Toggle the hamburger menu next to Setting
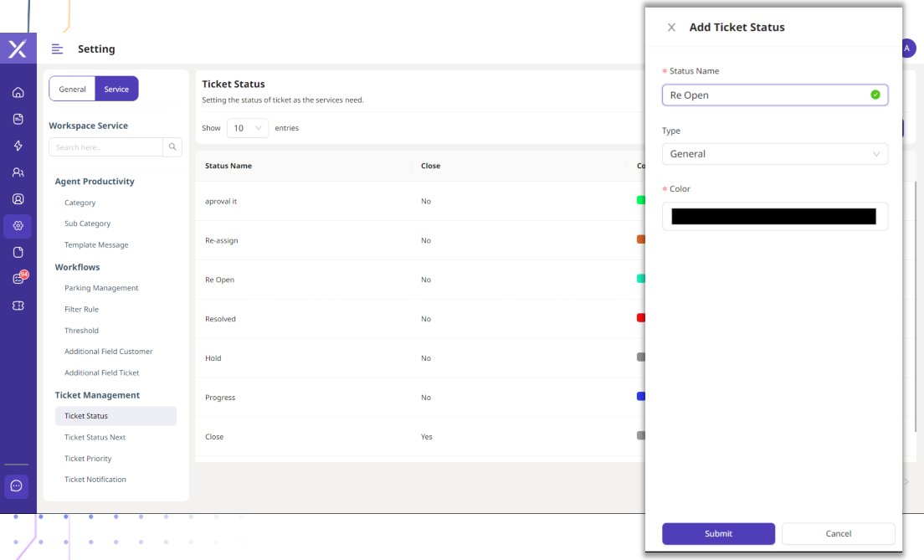The height and width of the screenshot is (560, 924). 57,49
